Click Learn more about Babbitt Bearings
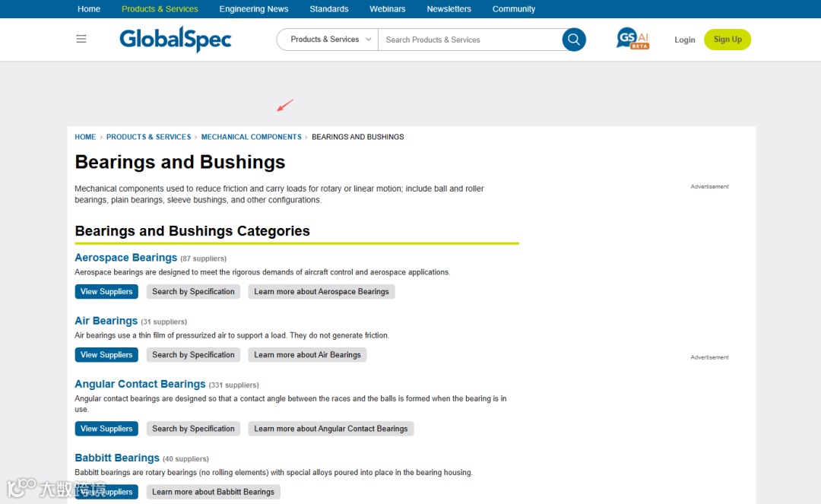The height and width of the screenshot is (504, 821). point(213,492)
